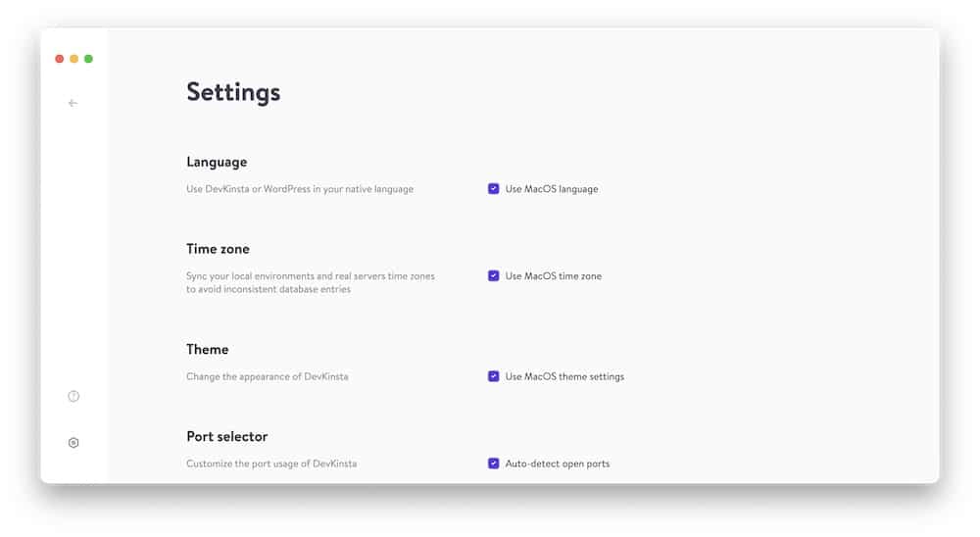Select the Language section heading
980x537 pixels.
pos(217,162)
